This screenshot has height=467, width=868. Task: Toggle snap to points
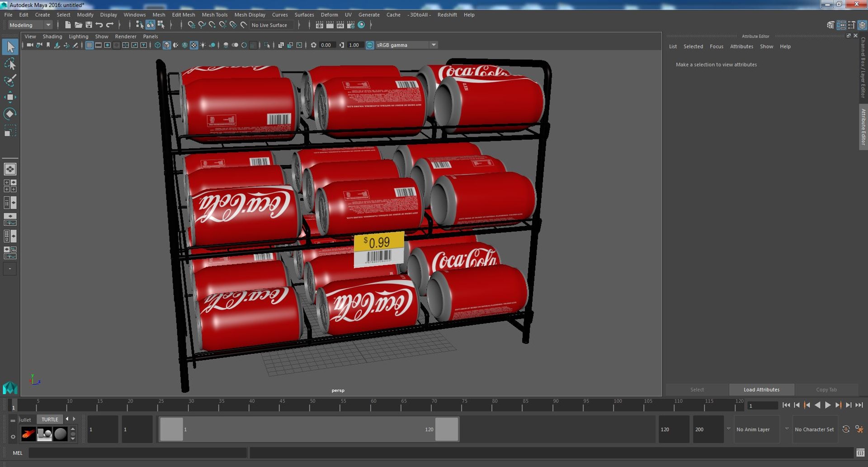tap(212, 25)
